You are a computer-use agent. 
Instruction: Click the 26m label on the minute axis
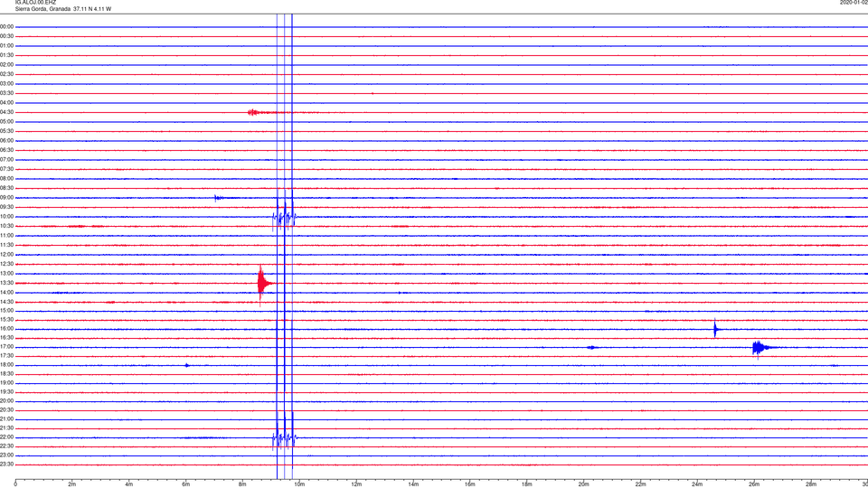coord(754,484)
